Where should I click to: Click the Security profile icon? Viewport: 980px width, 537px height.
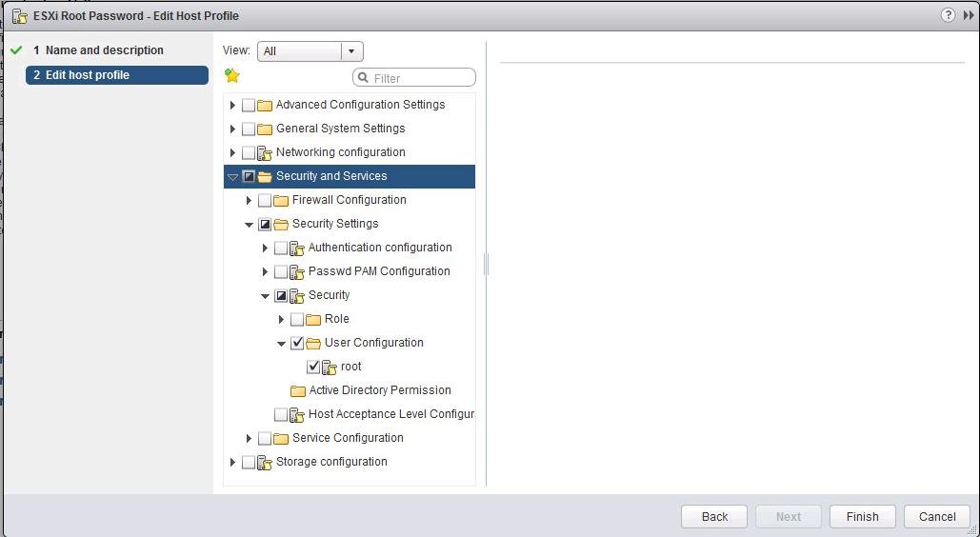(x=297, y=296)
